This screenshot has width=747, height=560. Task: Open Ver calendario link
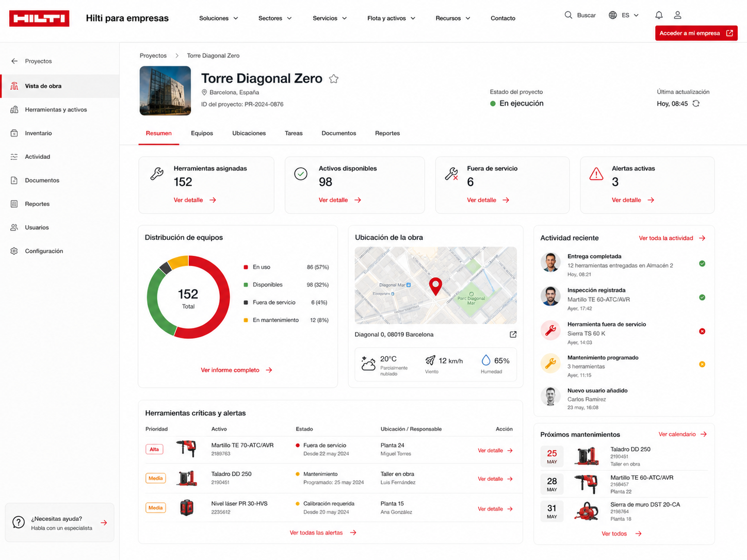(x=683, y=434)
